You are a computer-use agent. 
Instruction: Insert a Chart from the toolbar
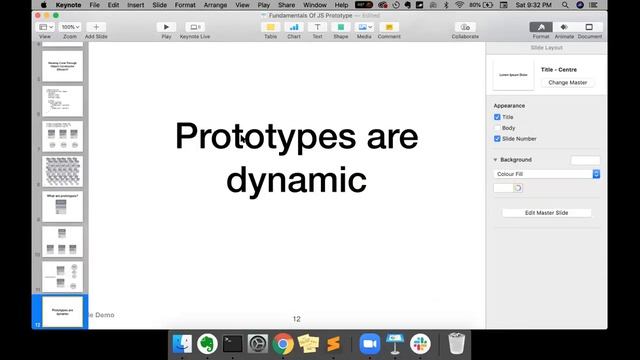pyautogui.click(x=294, y=27)
